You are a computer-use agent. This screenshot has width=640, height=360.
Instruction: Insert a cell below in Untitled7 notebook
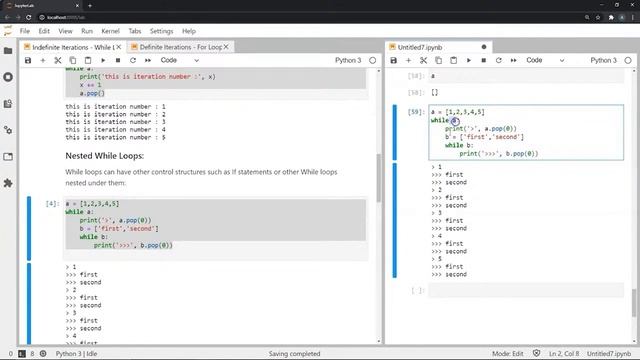coord(409,60)
